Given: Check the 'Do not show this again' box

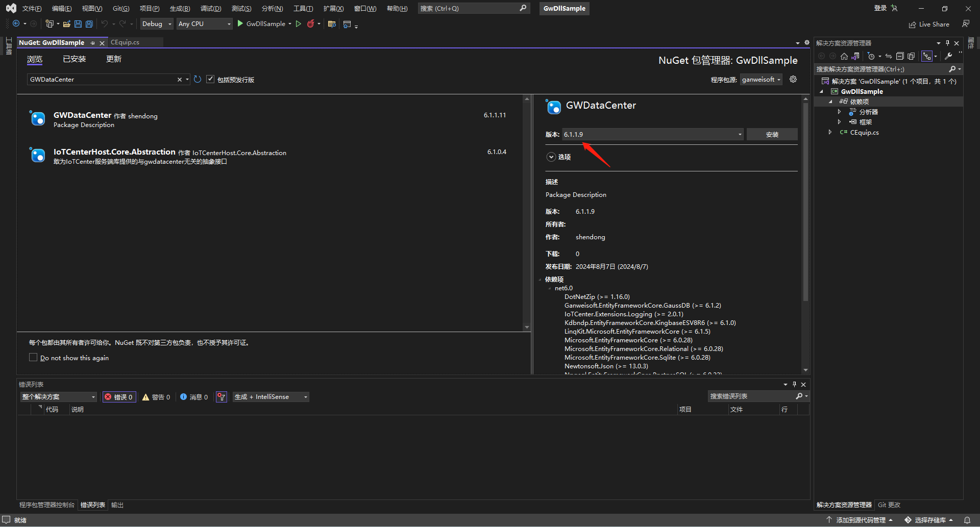Looking at the screenshot, I should (33, 358).
